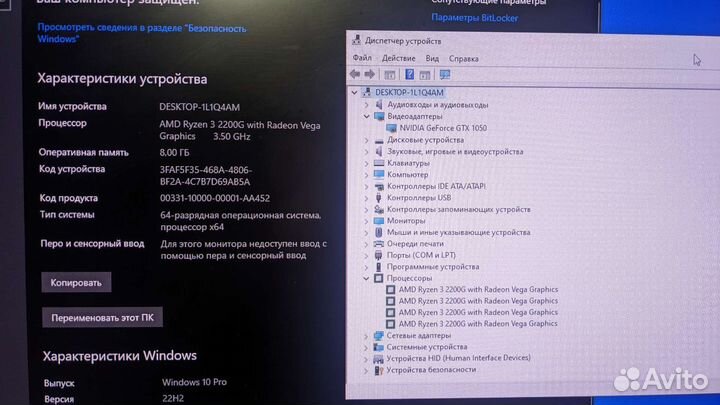Select the NVIDIA GeForce GTX 1050 adapter icon

(391, 128)
